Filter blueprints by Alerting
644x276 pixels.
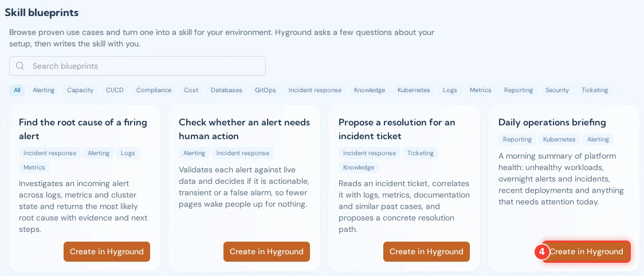point(44,90)
